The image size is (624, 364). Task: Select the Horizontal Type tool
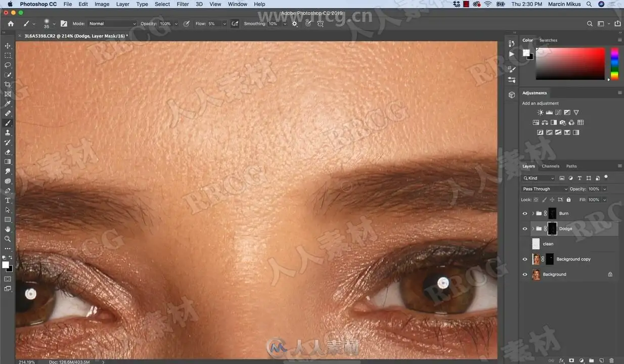[x=8, y=200]
